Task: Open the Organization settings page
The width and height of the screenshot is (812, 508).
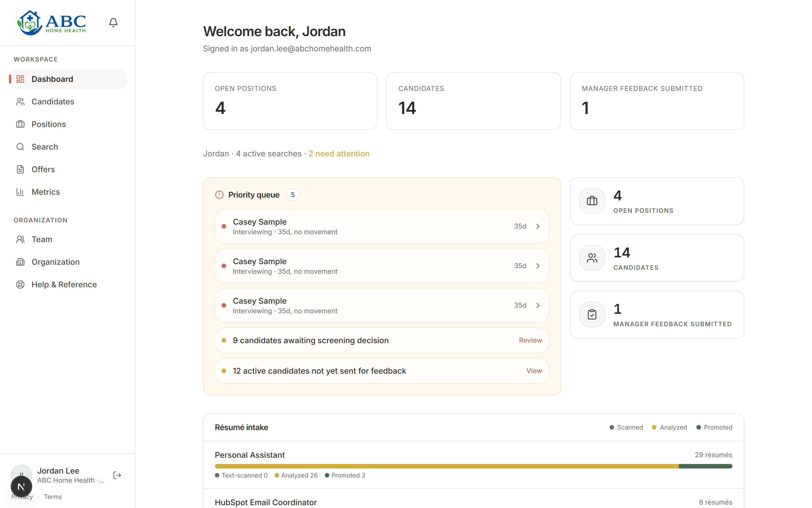Action: pos(67,262)
